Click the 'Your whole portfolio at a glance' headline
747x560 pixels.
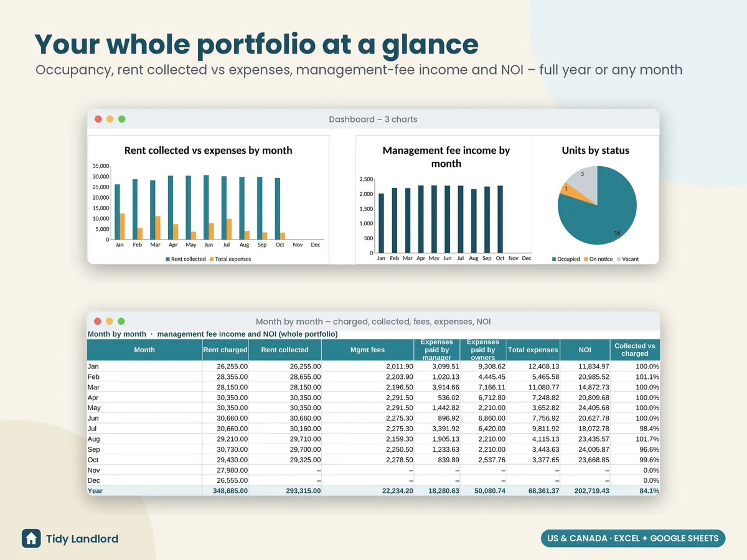[256, 44]
